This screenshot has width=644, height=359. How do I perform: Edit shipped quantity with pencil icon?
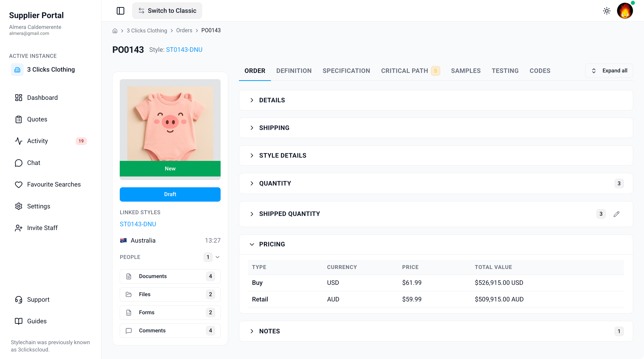616,214
